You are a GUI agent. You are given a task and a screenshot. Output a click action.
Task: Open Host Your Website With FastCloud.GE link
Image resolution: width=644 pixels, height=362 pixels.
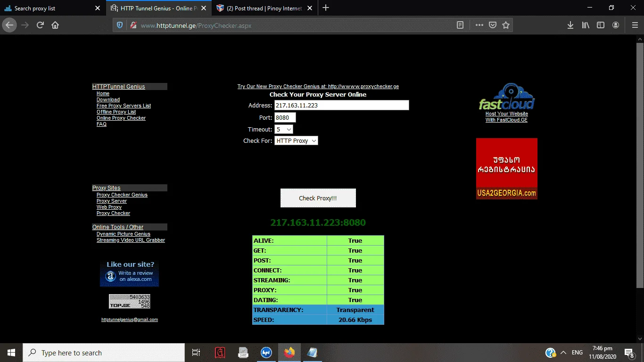point(507,117)
